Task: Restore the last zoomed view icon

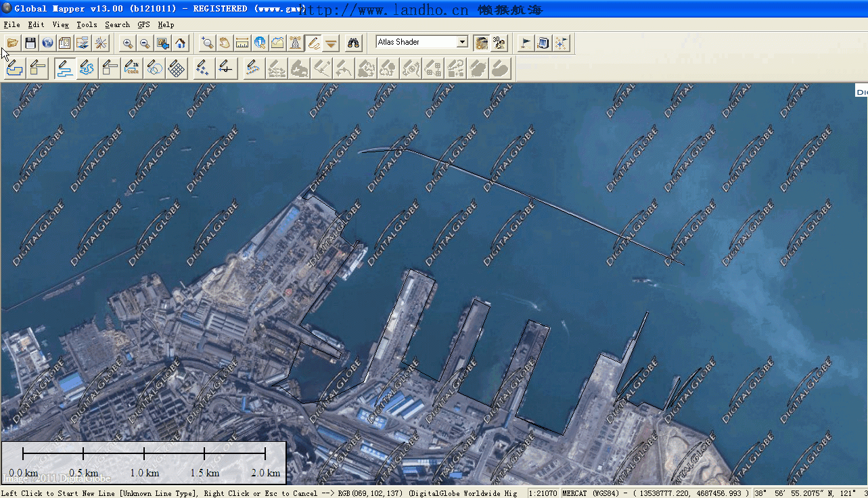Action: pos(162,43)
